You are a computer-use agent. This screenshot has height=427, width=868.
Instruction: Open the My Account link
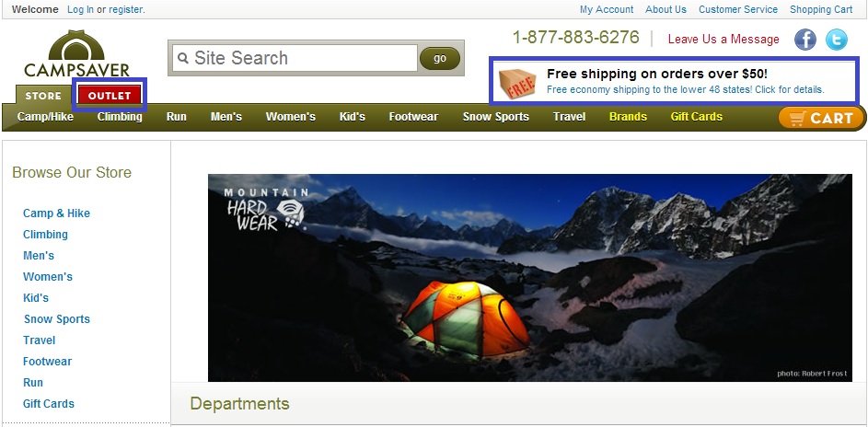[607, 9]
